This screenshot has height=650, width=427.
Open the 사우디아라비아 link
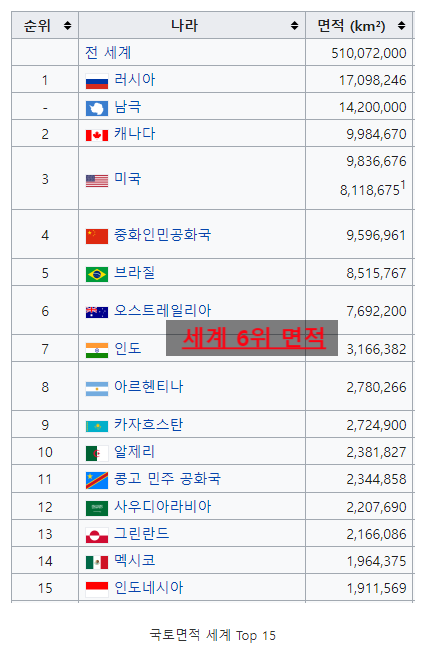(x=163, y=506)
